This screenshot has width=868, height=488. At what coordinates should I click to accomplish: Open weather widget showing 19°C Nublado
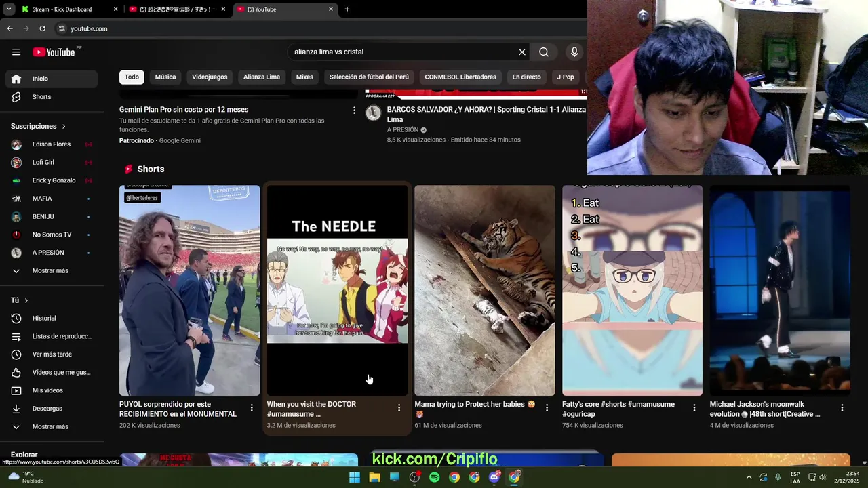[27, 477]
